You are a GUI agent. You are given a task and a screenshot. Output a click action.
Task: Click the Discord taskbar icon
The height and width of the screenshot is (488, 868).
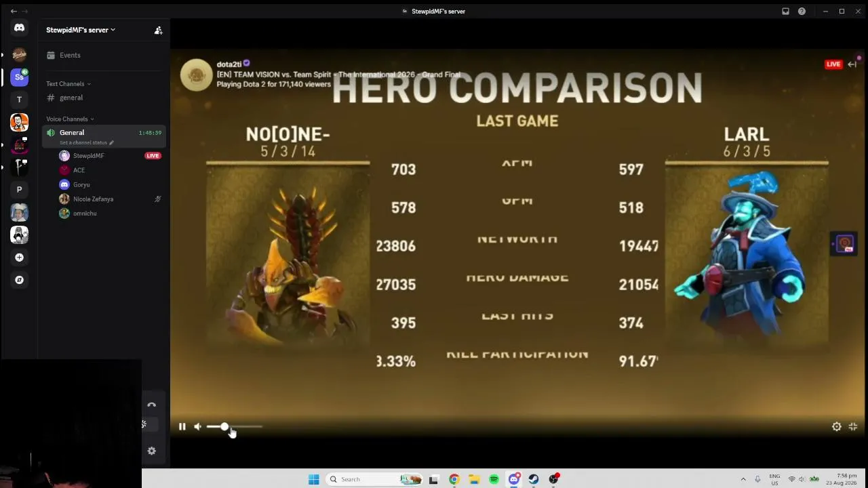514,479
